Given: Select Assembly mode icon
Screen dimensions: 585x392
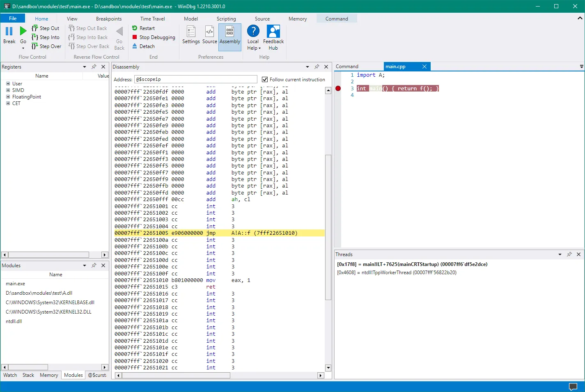Looking at the screenshot, I should click(230, 32).
